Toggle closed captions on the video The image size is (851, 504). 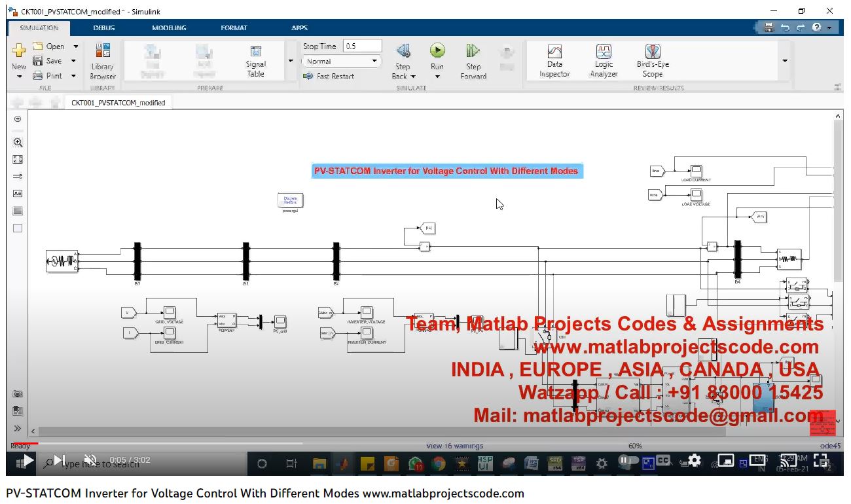point(663,461)
